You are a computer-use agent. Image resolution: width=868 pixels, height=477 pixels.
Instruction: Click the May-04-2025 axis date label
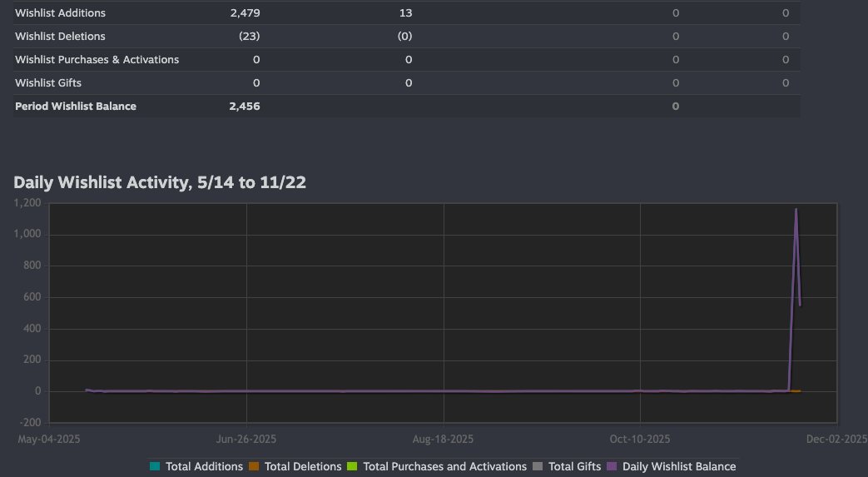[49, 440]
